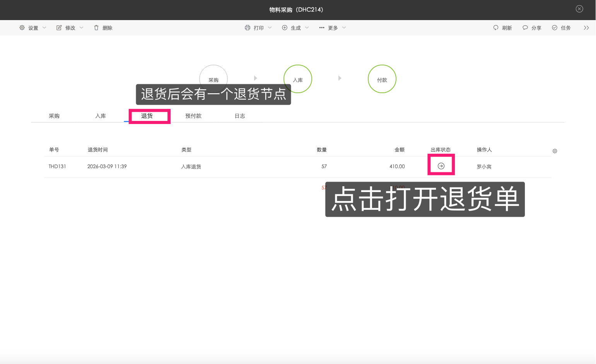The width and height of the screenshot is (596, 364).
Task: Switch to the 预付款 tab
Action: (x=193, y=116)
